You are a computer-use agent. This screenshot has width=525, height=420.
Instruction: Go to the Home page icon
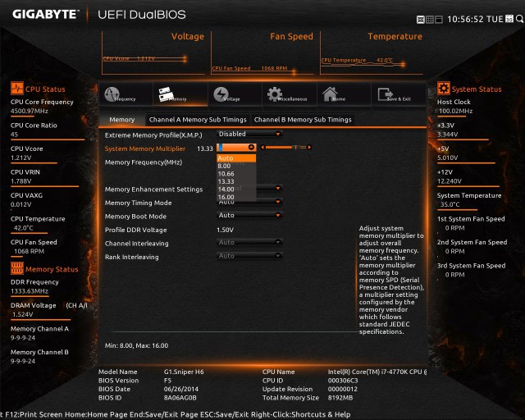(344, 94)
